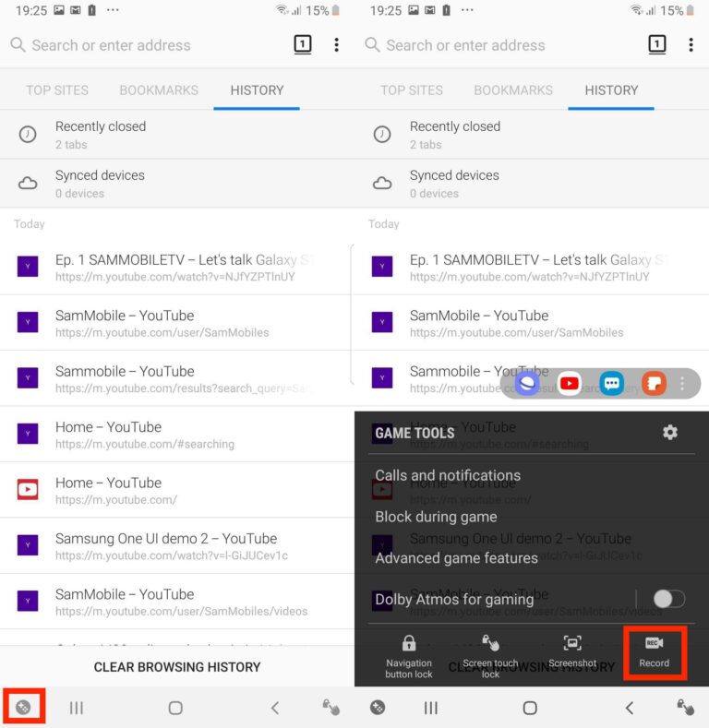Viewport: 709px width, 728px height.
Task: Tap the Navigation button lock padlock icon
Action: pyautogui.click(x=409, y=644)
